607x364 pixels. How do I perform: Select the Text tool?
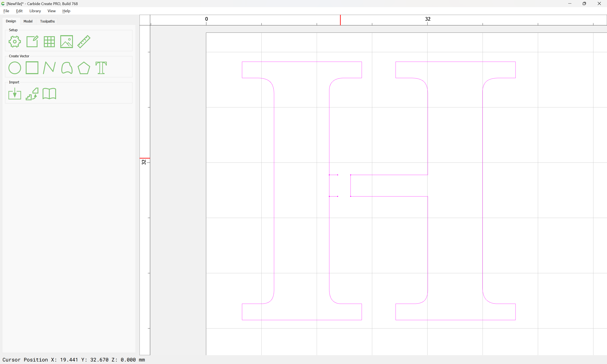click(x=101, y=68)
